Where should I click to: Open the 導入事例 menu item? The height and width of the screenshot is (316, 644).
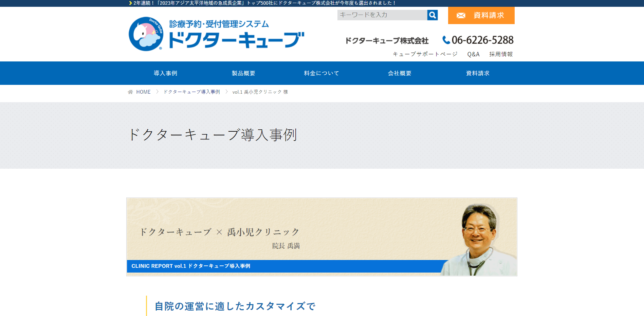coord(166,73)
